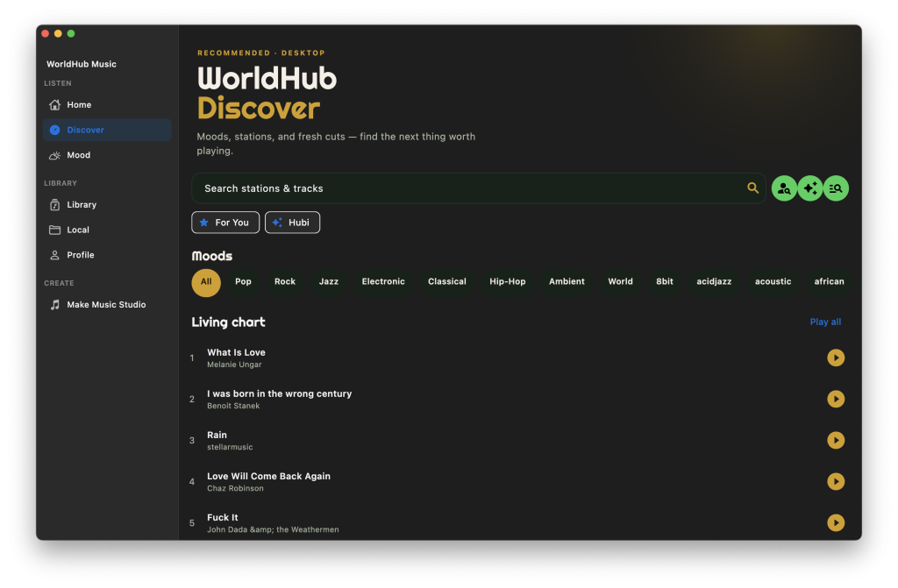This screenshot has width=898, height=588.
Task: Pick the Ambient mood chip
Action: 567,281
